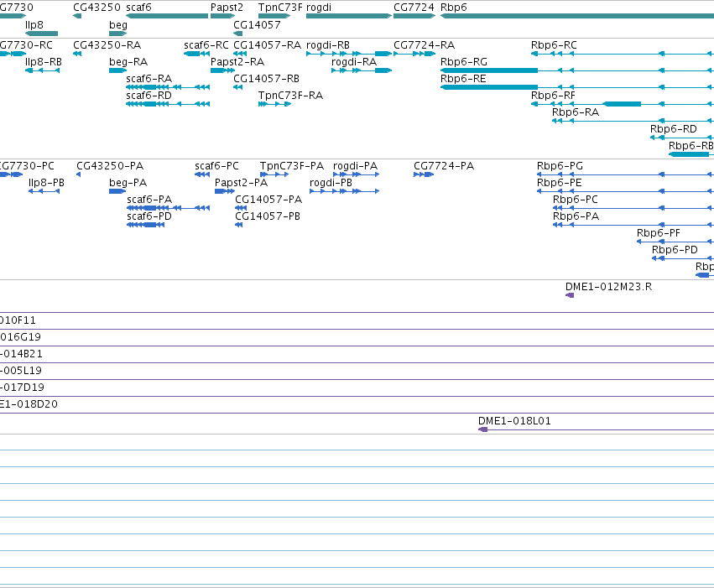Click the scaf6-RD transcript label
Viewport: 714px width, 588px height.
point(149,96)
